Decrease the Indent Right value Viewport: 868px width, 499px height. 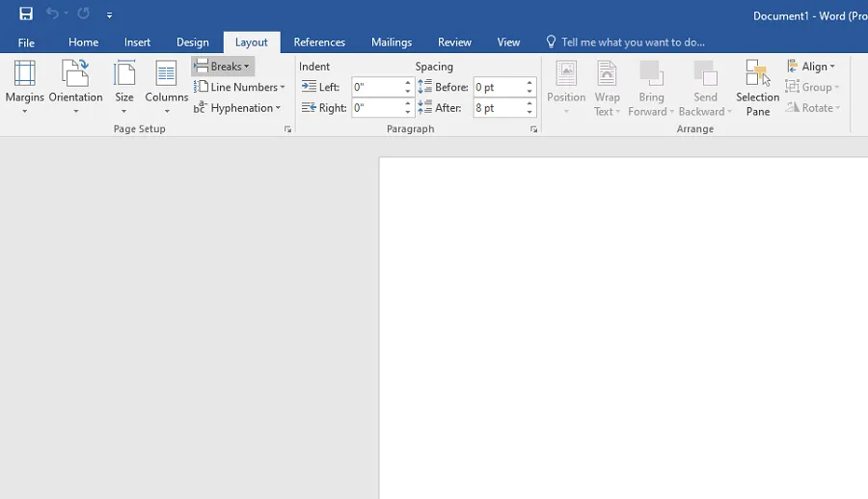pyautogui.click(x=407, y=112)
